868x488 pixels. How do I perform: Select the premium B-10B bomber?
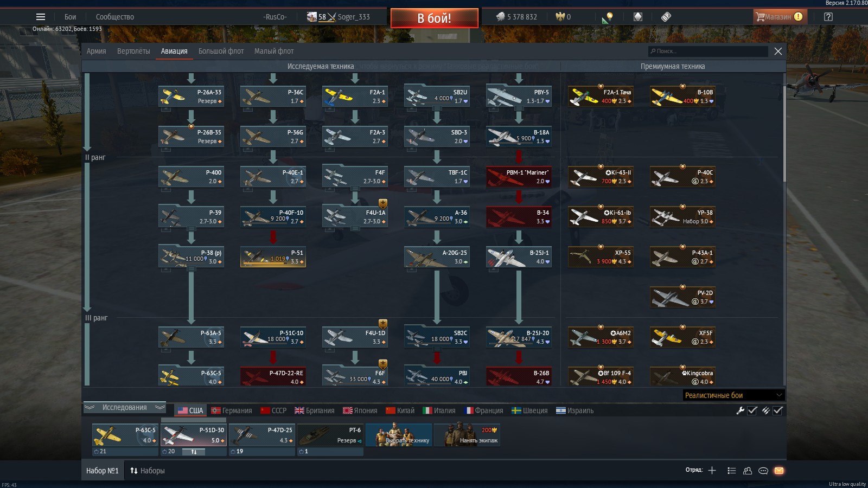pos(682,96)
